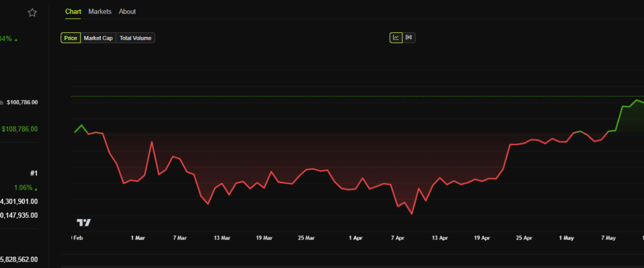Open the Chart tab
The width and height of the screenshot is (644, 268).
(x=73, y=11)
